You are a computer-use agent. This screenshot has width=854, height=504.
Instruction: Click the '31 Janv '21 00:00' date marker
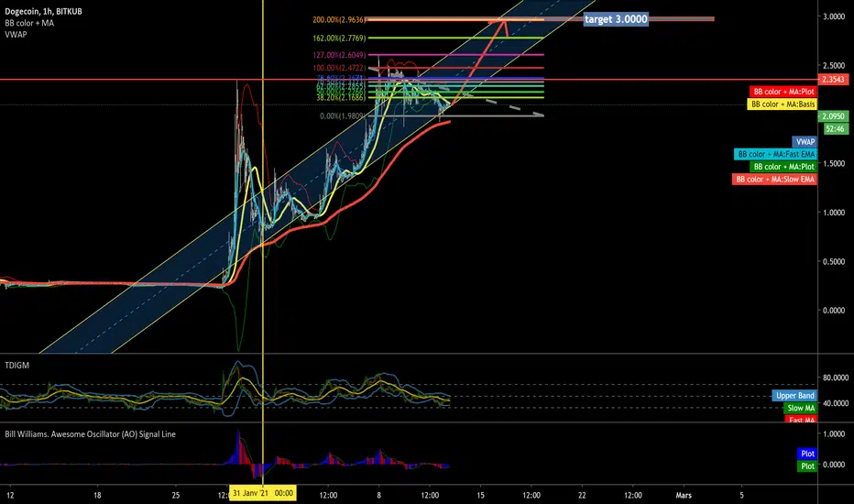263,493
